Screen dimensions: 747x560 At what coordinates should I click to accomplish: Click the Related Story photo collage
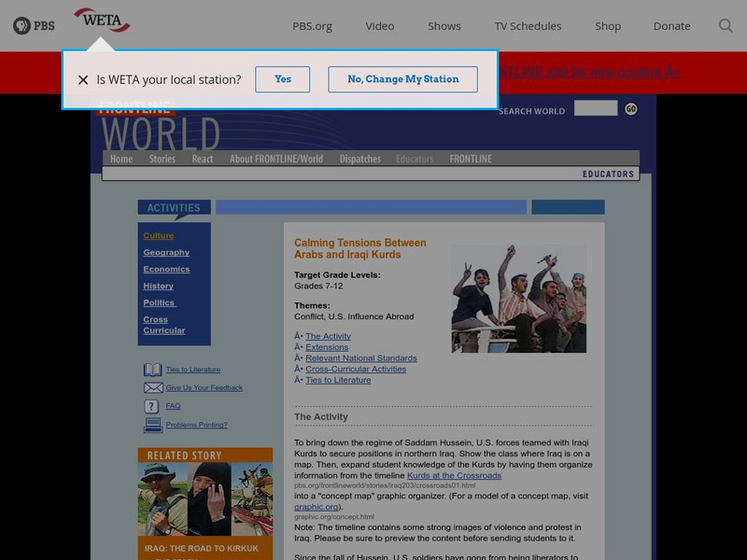[x=205, y=499]
